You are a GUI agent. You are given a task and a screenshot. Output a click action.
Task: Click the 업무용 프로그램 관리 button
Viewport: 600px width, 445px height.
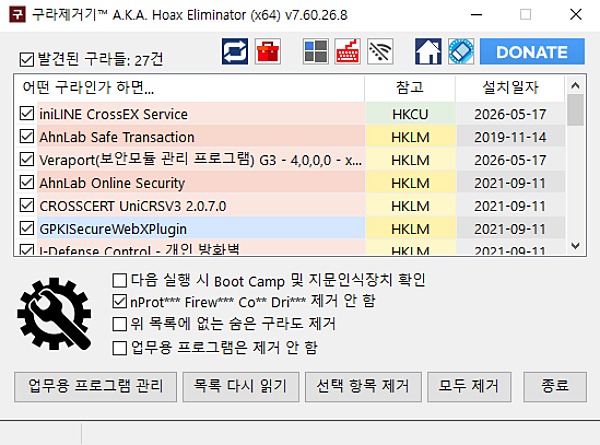(x=96, y=386)
